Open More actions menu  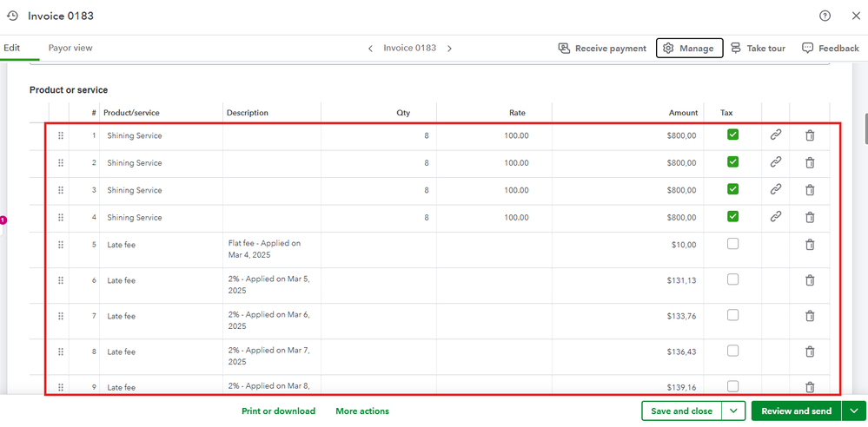tap(362, 411)
